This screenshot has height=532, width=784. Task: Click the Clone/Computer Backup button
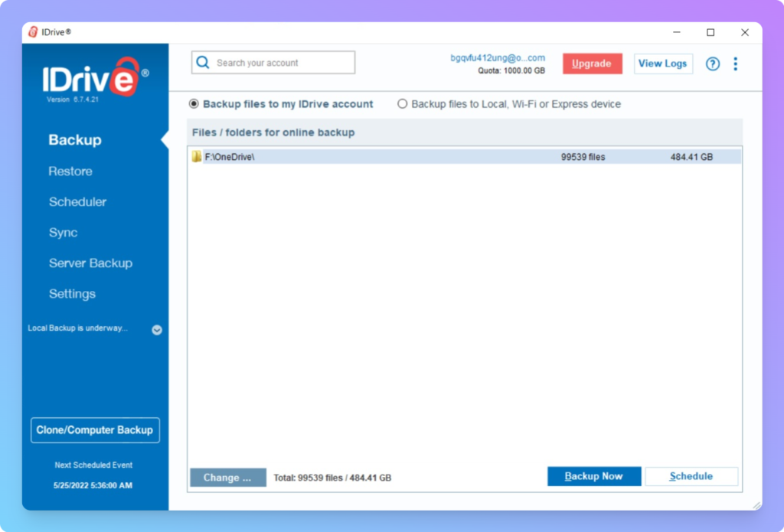pyautogui.click(x=95, y=430)
